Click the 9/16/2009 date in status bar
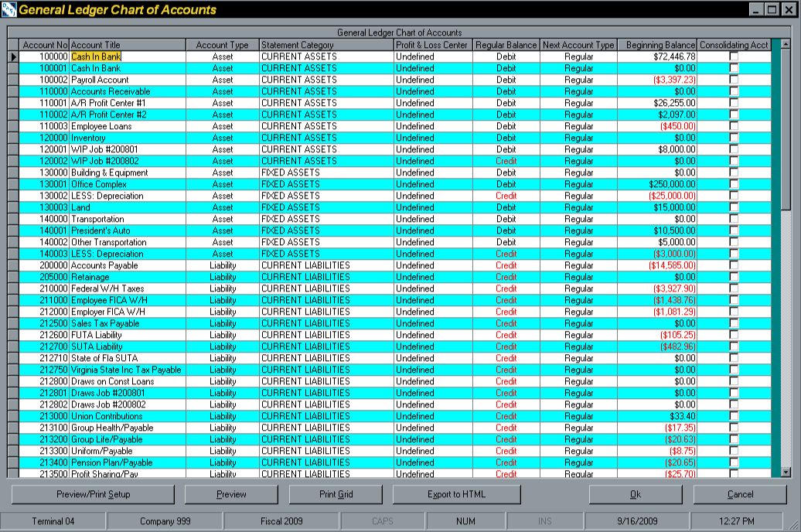This screenshot has height=532, width=801. (x=637, y=521)
